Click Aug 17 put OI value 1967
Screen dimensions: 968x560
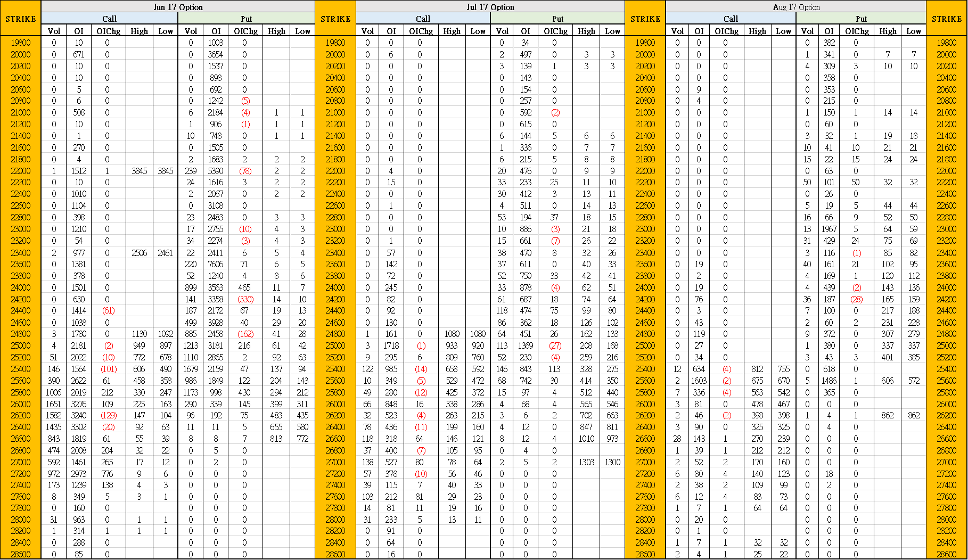(829, 229)
